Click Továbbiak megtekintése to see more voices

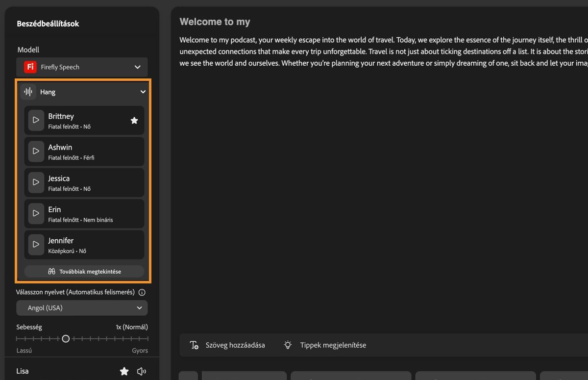84,271
